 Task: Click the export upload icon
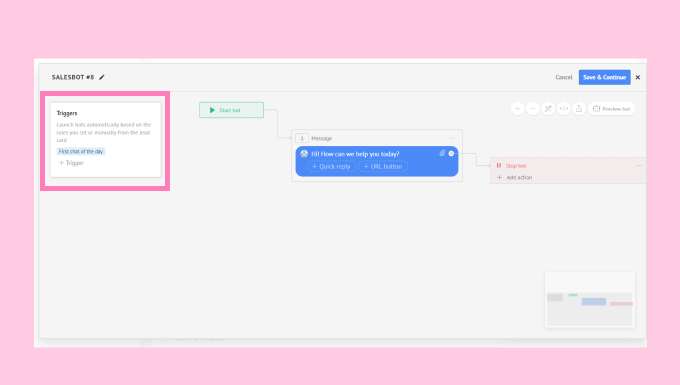pos(579,109)
